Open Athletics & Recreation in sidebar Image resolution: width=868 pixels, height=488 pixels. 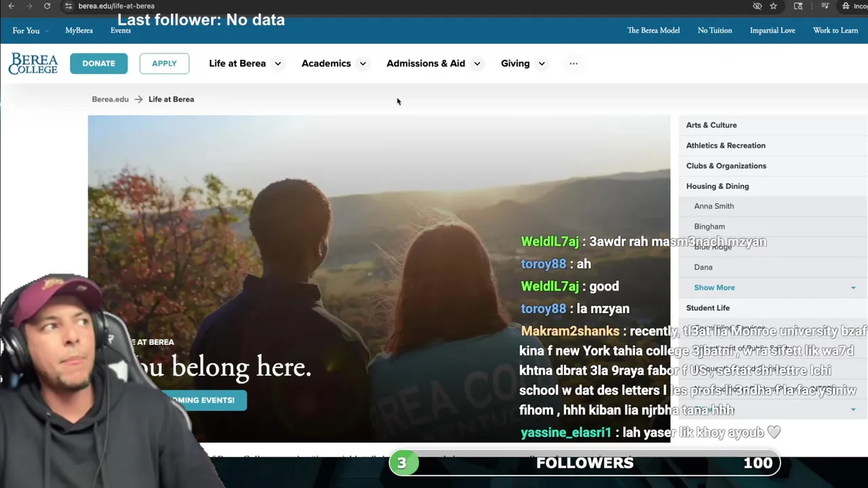click(726, 146)
